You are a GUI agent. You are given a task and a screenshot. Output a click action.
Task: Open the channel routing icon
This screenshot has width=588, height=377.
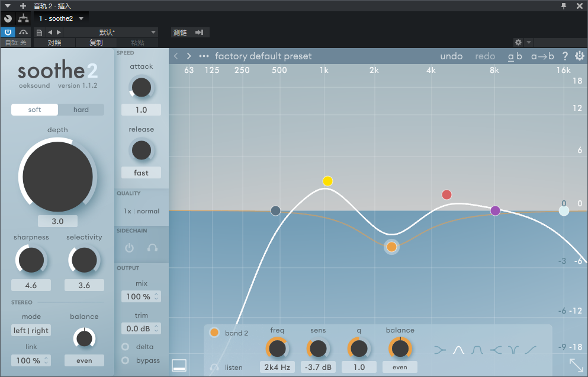tap(23, 18)
